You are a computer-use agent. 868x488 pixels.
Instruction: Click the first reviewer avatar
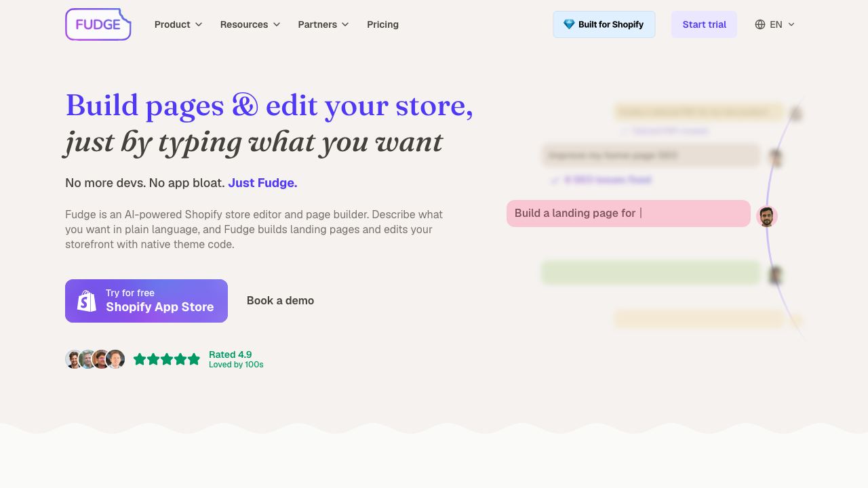pyautogui.click(x=74, y=359)
